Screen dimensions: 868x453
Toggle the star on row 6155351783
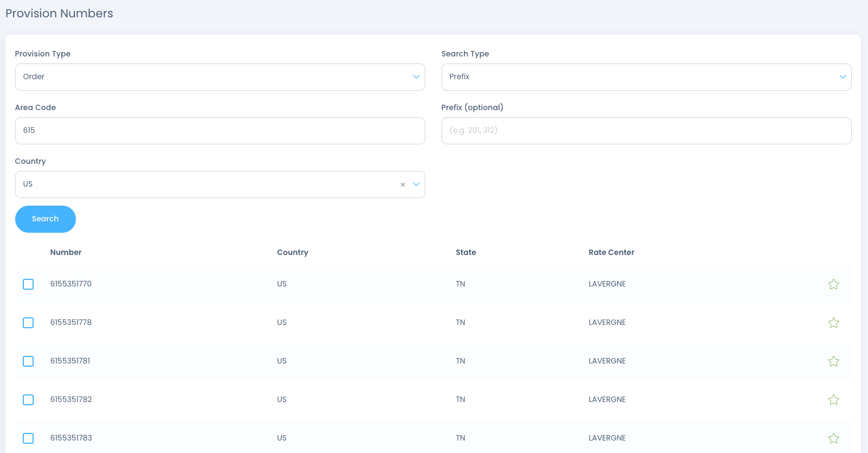pyautogui.click(x=833, y=438)
